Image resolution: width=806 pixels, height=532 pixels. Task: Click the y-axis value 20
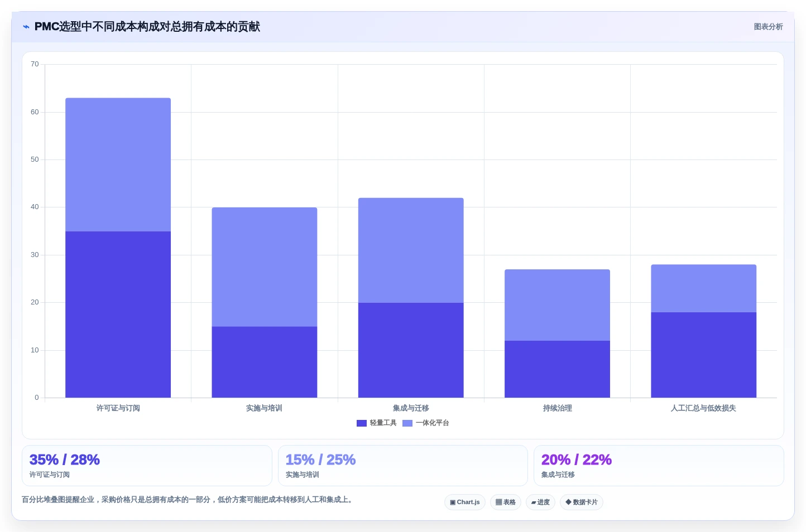[x=35, y=302]
